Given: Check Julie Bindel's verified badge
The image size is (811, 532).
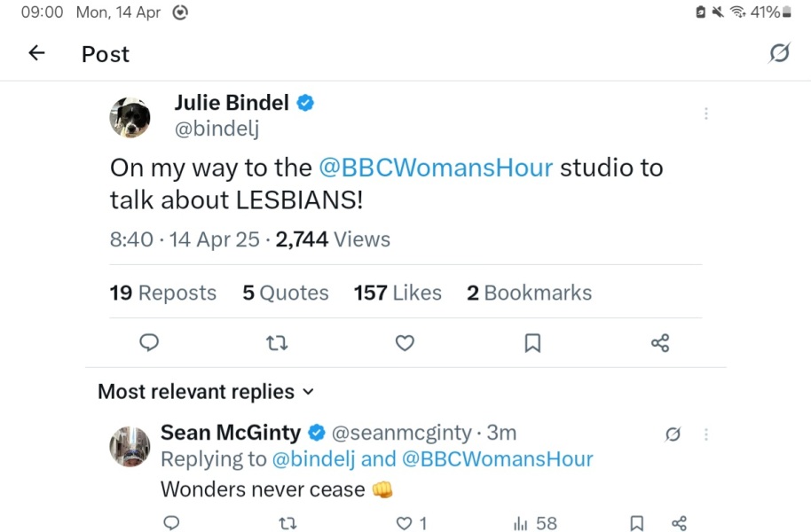Looking at the screenshot, I should tap(304, 102).
